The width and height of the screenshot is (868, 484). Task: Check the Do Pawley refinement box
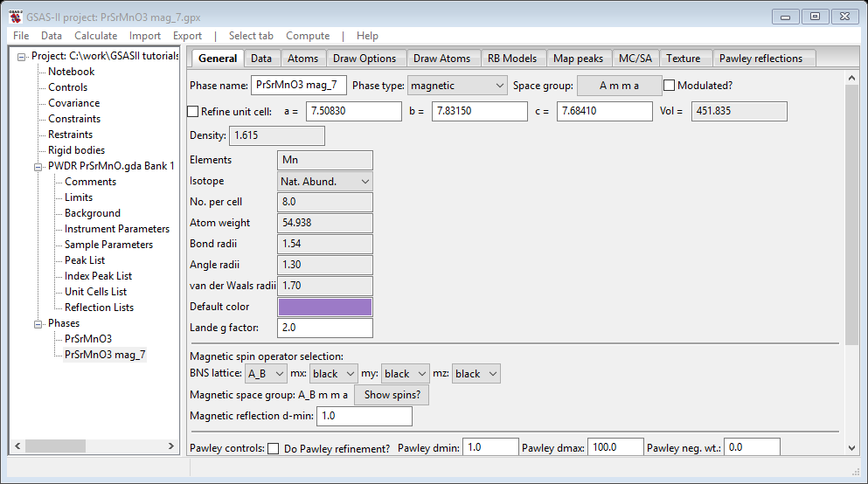(x=273, y=448)
